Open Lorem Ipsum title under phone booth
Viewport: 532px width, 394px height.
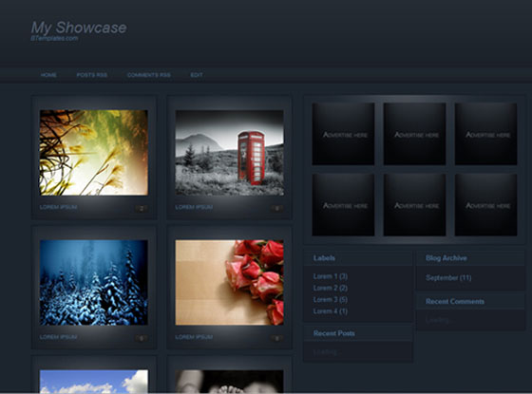coord(194,207)
